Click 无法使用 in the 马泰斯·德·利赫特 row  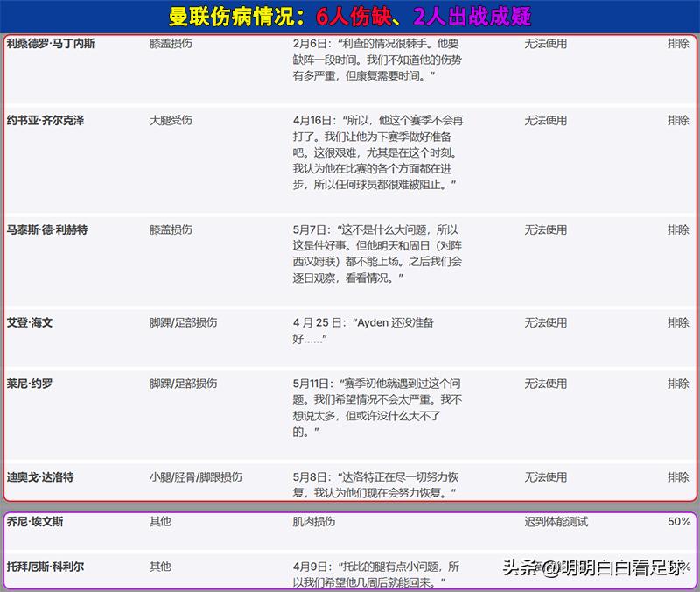pyautogui.click(x=545, y=229)
